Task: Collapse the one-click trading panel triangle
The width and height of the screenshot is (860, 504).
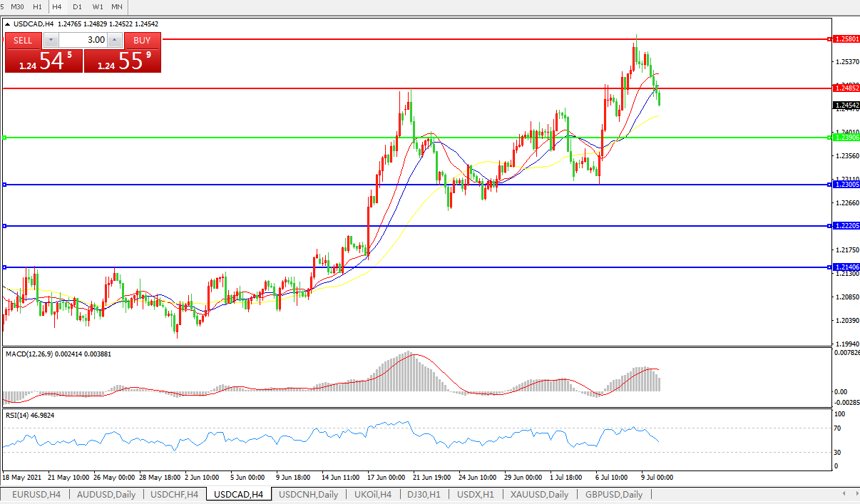Action: click(8, 24)
